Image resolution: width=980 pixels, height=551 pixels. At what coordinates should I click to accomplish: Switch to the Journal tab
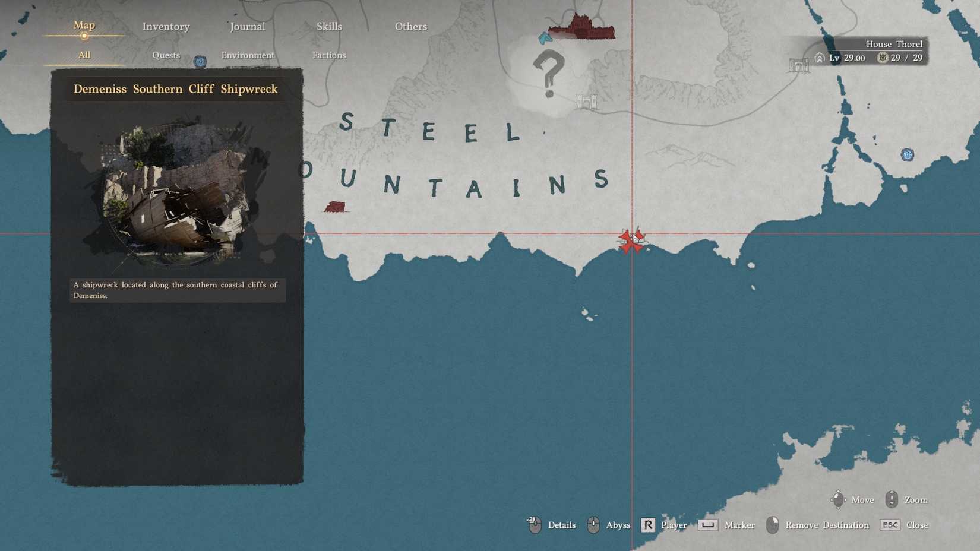point(247,26)
